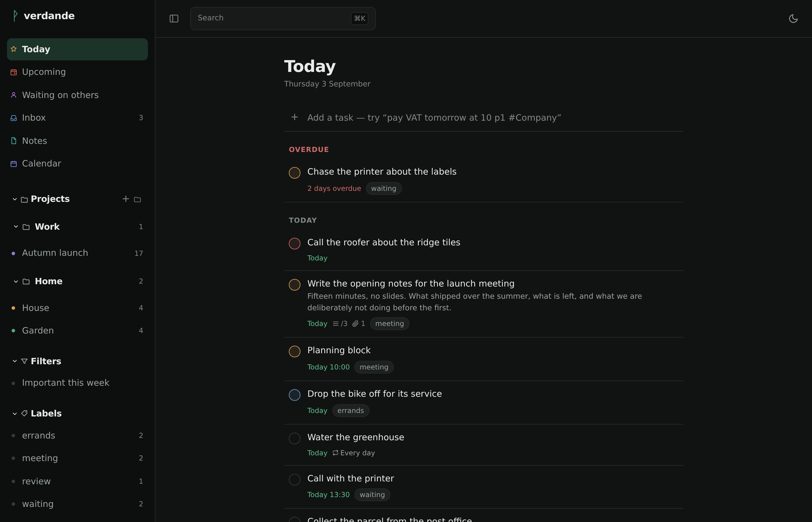The image size is (812, 522).
Task: Toggle the sidebar panel icon
Action: 174,19
